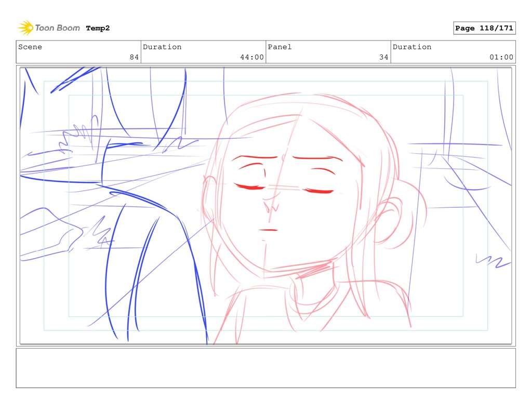
Task: Select the Temp2 project title text
Action: point(98,28)
